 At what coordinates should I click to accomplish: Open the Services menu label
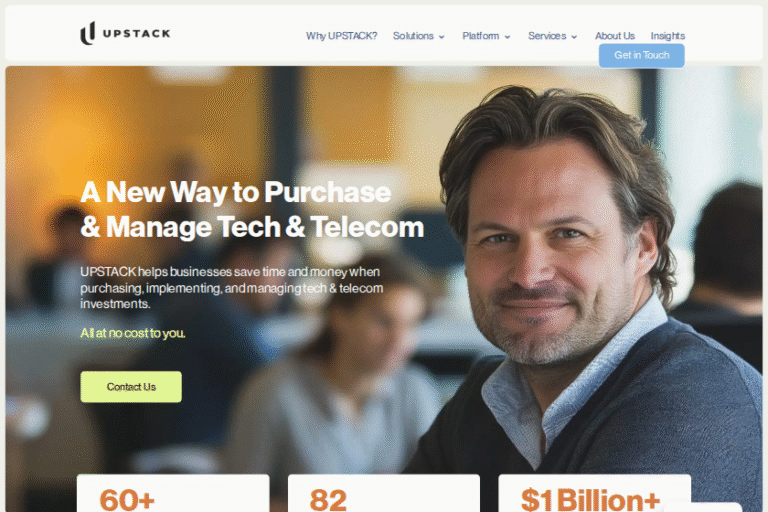[x=547, y=36]
